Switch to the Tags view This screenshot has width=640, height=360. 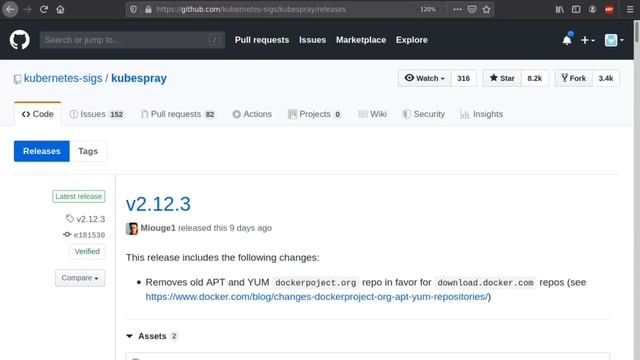88,151
